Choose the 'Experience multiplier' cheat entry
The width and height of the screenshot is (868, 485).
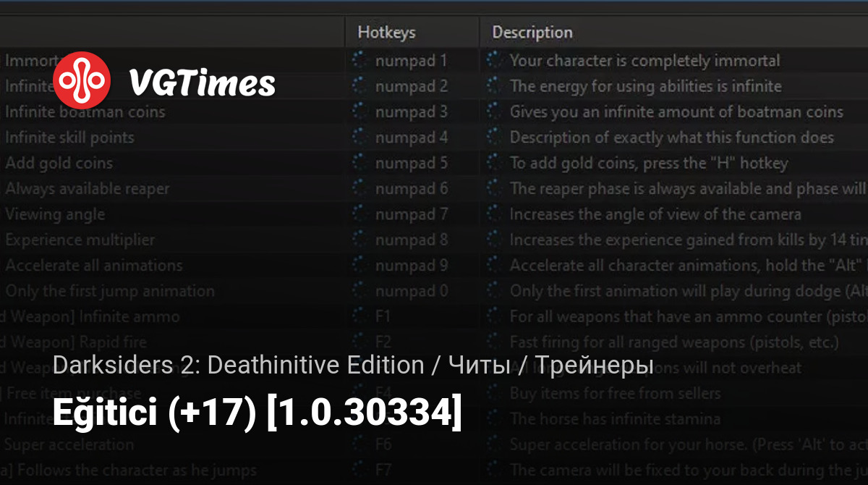pos(80,240)
